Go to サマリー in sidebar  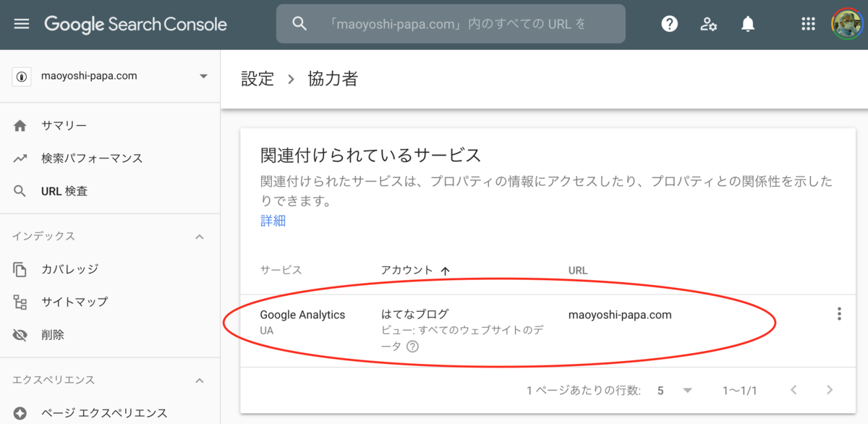coord(64,126)
